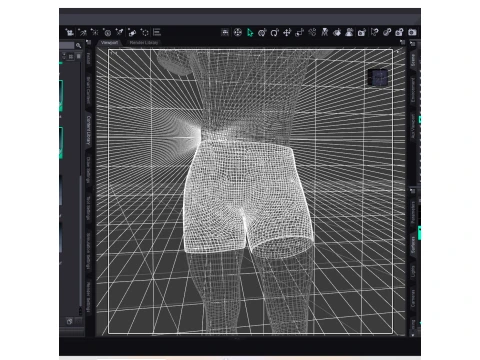Open right lower pane options menu above Parameters
The width and height of the screenshot is (480, 360).
[x=413, y=191]
